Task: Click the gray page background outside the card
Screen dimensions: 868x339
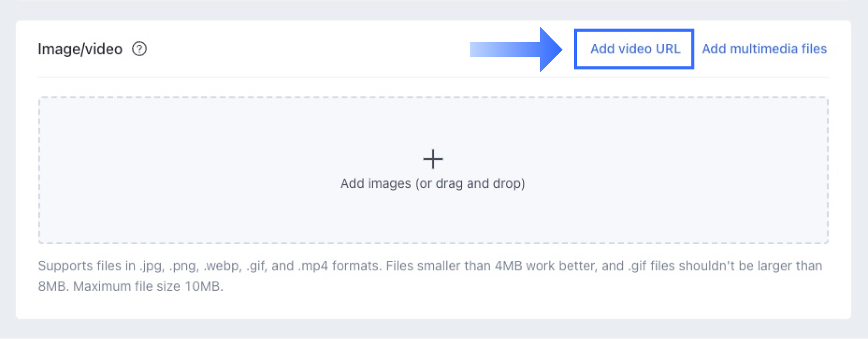Action: click(x=434, y=9)
